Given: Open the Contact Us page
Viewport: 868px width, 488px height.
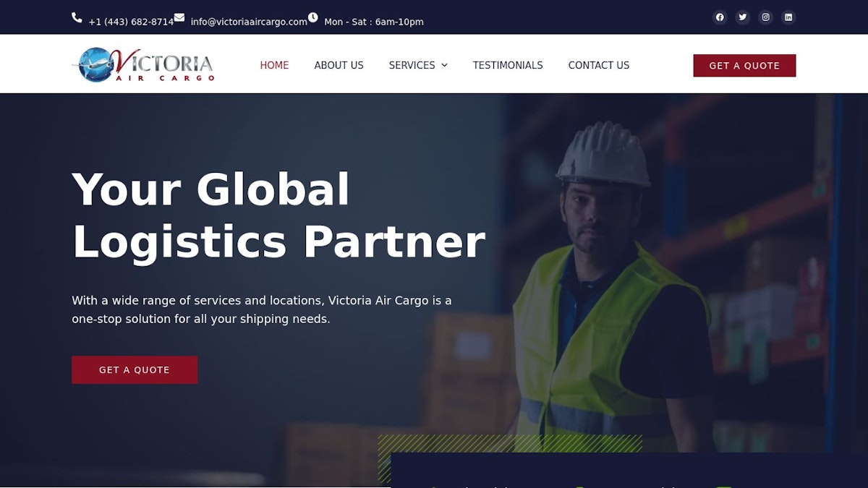Looking at the screenshot, I should click(x=599, y=65).
